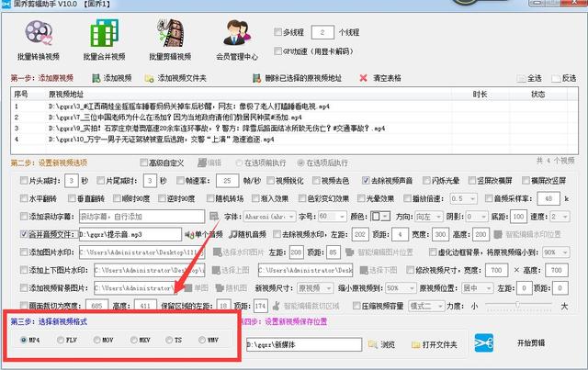Click the 新视频保存位置 path field

point(305,344)
